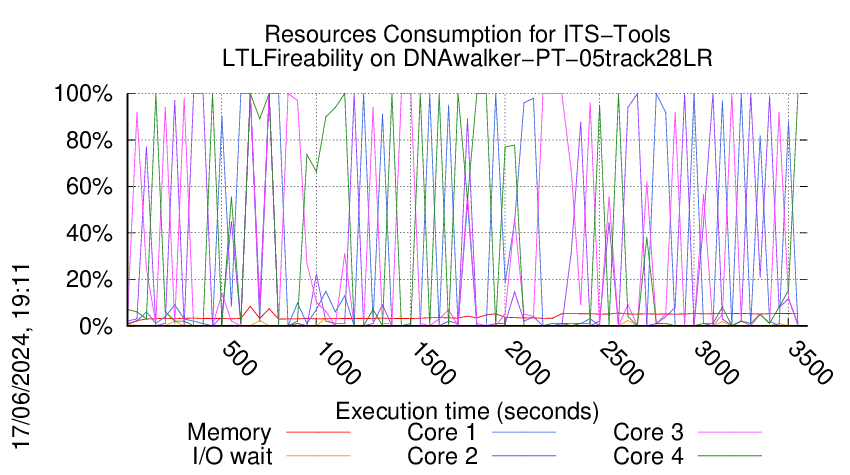Click the 3000 x-axis tick label
The image size is (850, 475).
tap(716, 363)
